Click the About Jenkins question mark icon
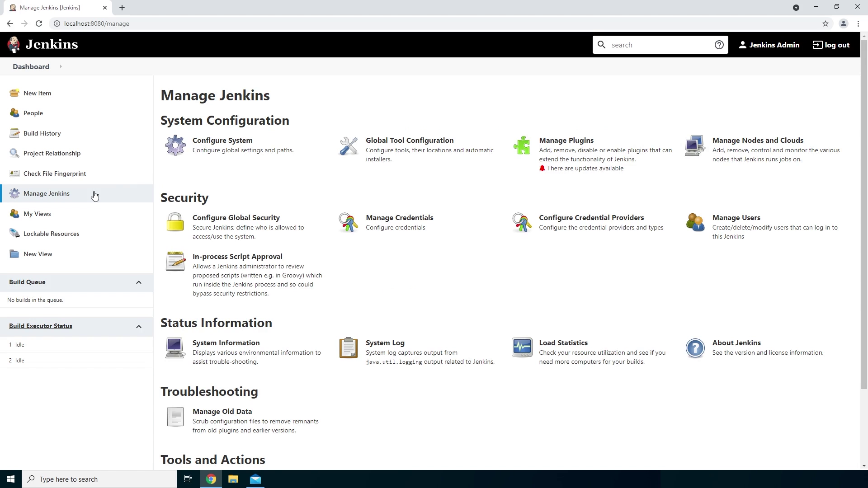This screenshot has width=868, height=488. pos(695,347)
